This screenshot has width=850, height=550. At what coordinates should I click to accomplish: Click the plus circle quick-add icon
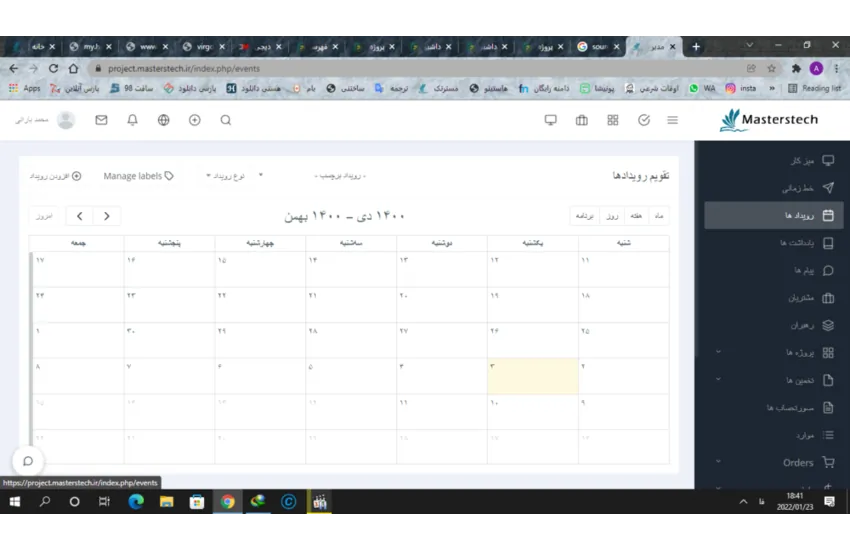(195, 120)
